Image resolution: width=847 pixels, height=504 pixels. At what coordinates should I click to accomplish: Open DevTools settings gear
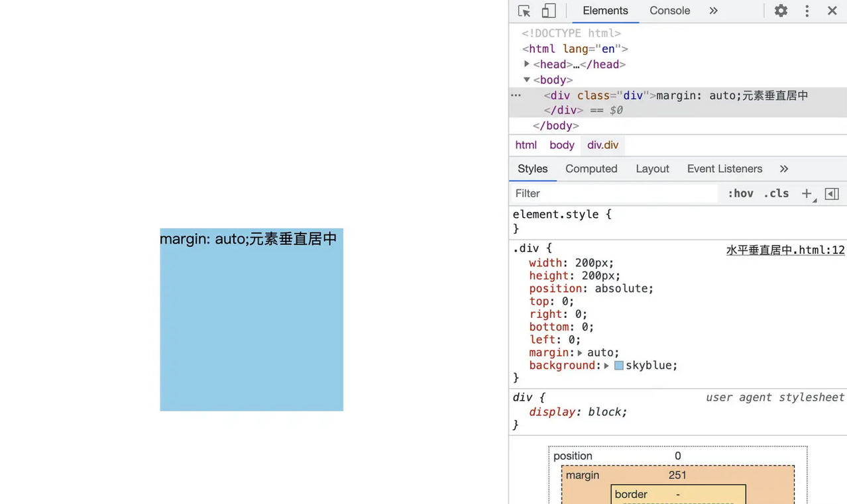coord(781,11)
